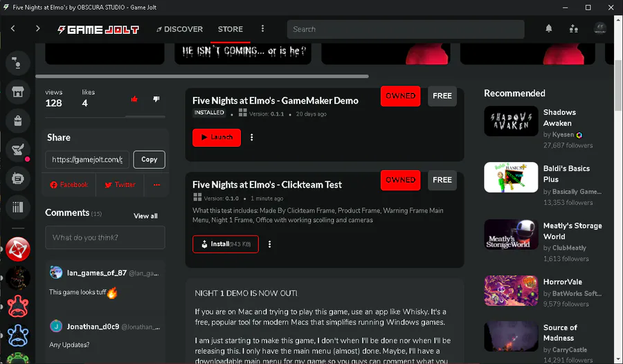Open the friends icon in header

[x=573, y=28]
